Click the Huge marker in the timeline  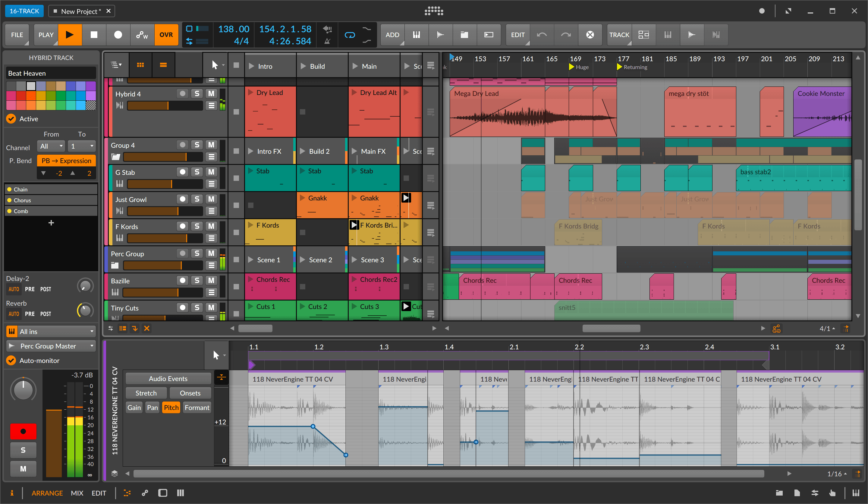click(579, 67)
